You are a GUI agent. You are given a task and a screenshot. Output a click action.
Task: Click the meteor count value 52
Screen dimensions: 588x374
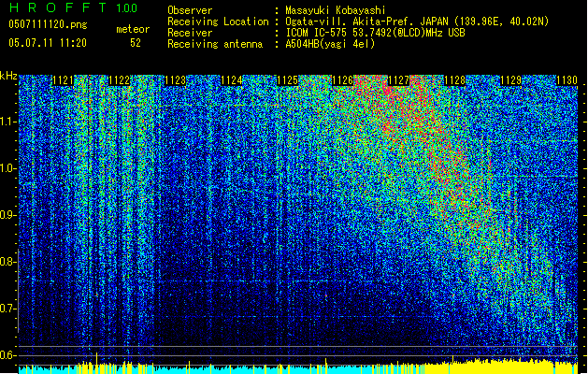tap(136, 43)
